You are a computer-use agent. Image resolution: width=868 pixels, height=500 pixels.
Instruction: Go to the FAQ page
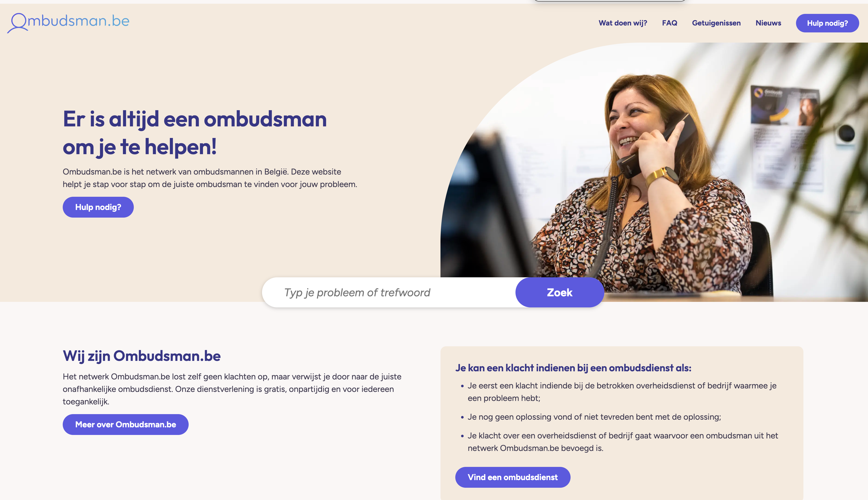[x=669, y=23]
